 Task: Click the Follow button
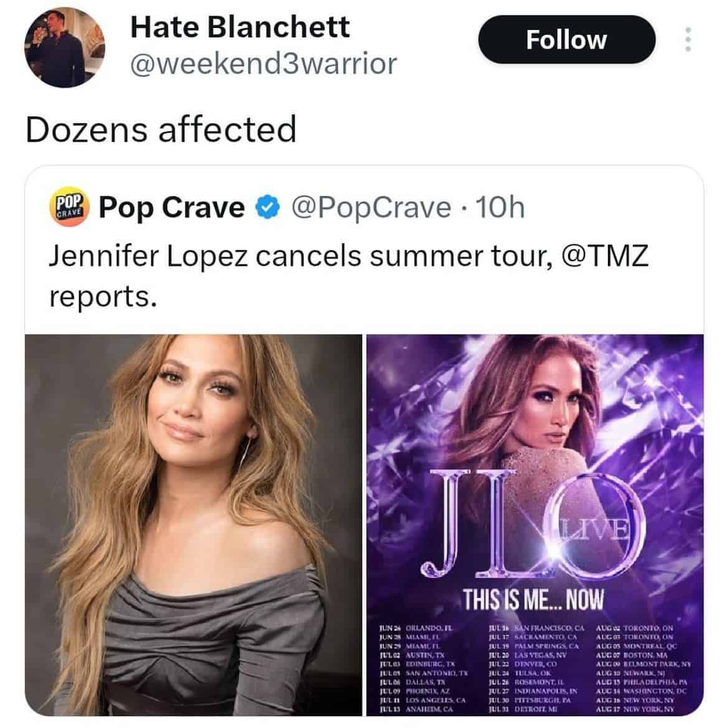(566, 40)
